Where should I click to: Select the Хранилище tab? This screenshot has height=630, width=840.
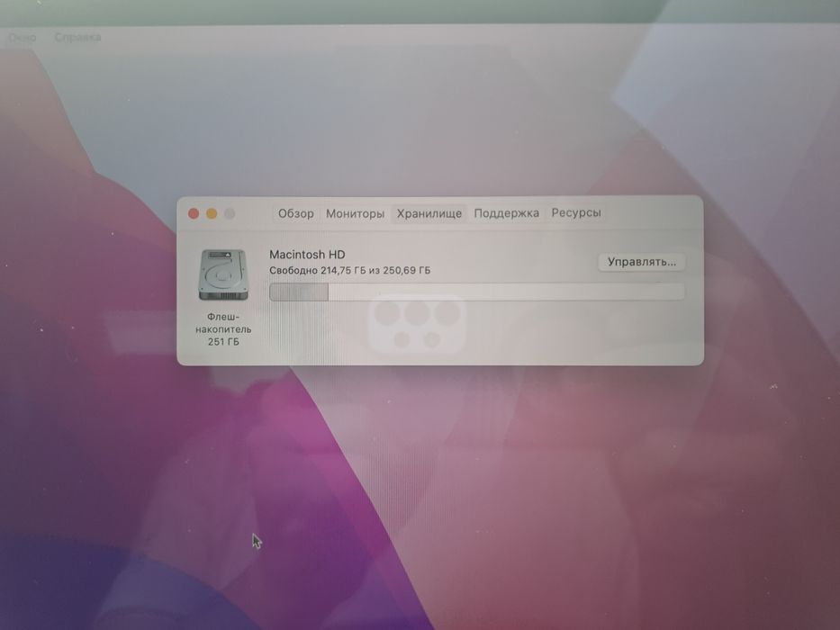pyautogui.click(x=429, y=213)
